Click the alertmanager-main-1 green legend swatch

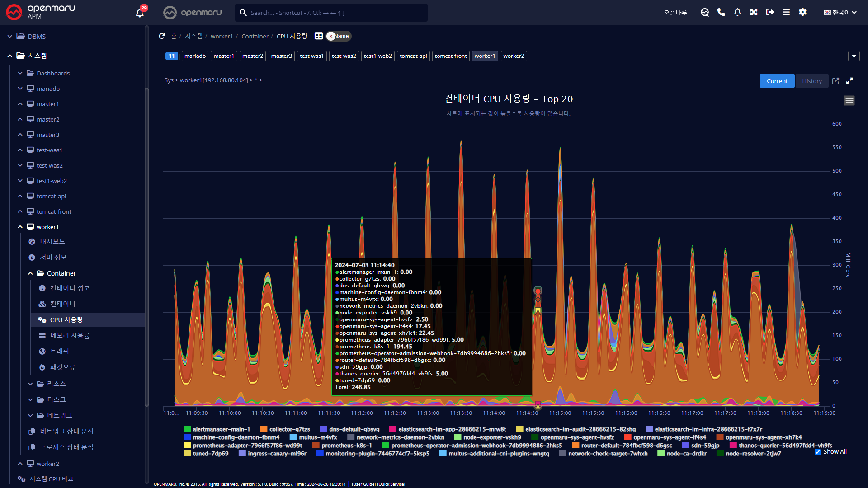pyautogui.click(x=187, y=429)
